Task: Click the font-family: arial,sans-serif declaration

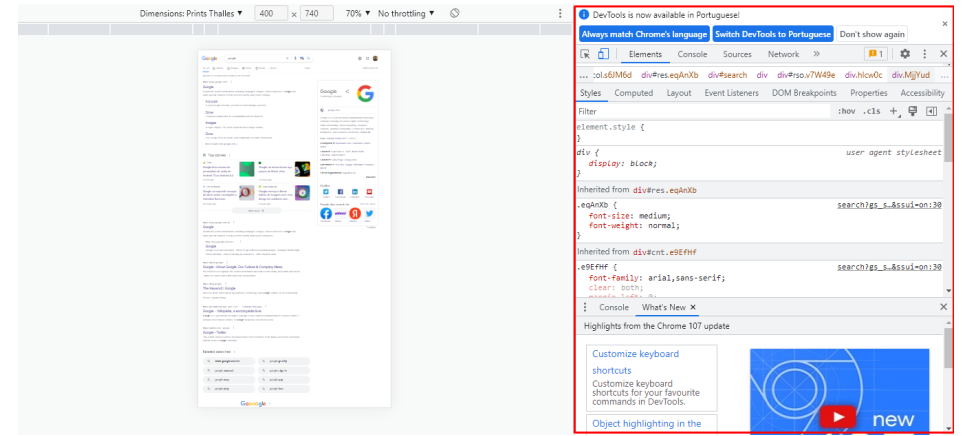Action: (657, 278)
